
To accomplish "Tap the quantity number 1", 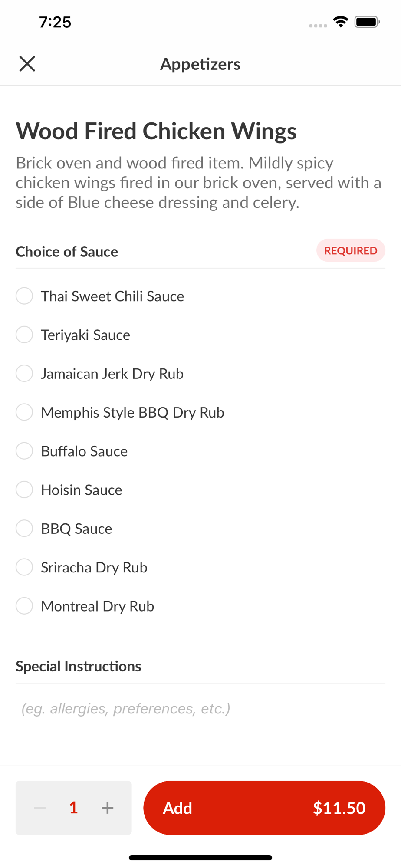I will (x=74, y=808).
